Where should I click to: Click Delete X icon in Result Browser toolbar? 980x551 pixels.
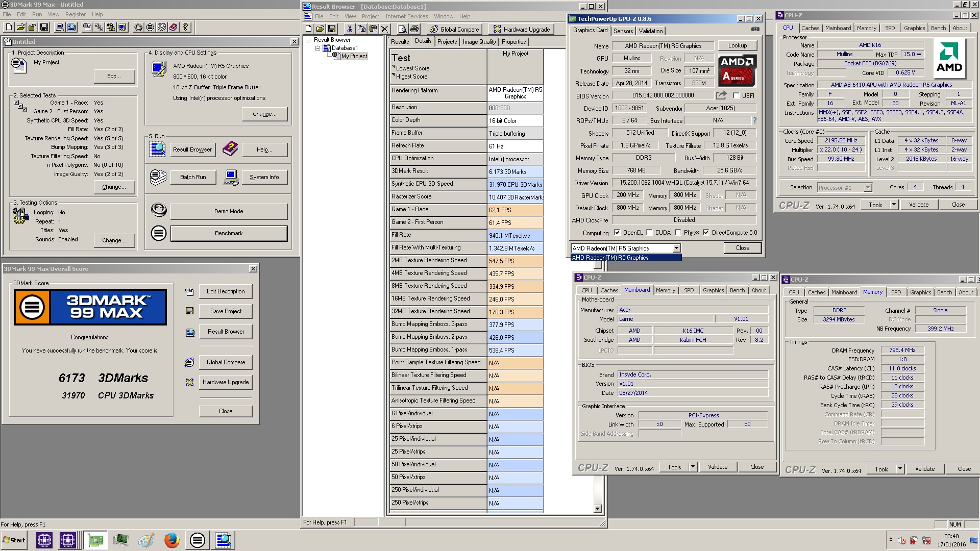point(385,29)
